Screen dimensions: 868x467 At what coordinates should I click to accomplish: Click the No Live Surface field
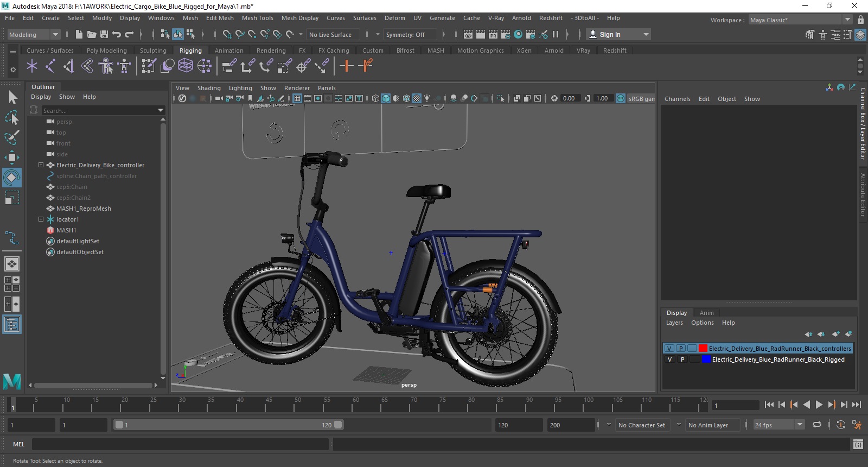(x=333, y=34)
